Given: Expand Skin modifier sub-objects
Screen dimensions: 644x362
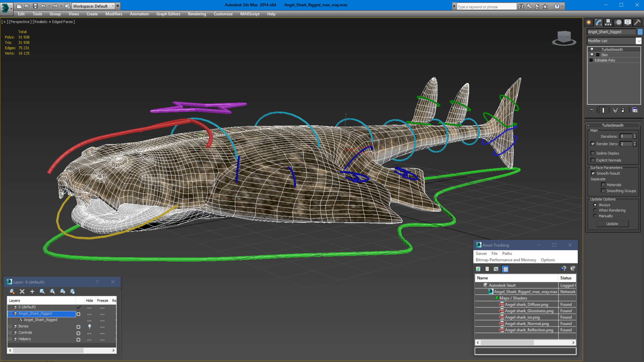Looking at the screenshot, I should (x=598, y=55).
